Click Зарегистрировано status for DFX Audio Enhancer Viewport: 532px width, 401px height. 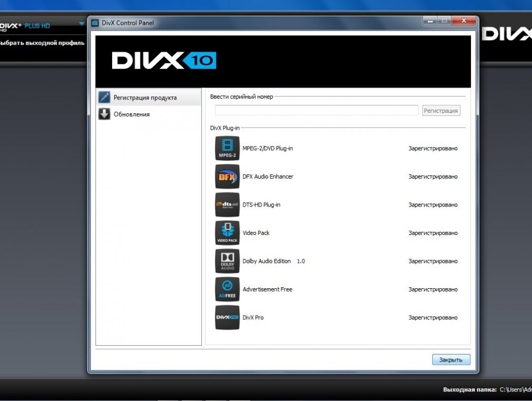433,177
